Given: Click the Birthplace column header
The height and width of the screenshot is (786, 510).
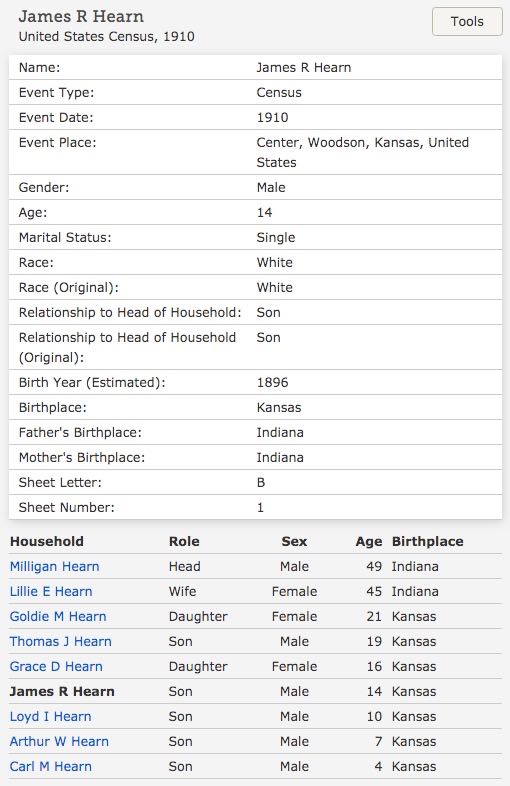Looking at the screenshot, I should pos(428,541).
